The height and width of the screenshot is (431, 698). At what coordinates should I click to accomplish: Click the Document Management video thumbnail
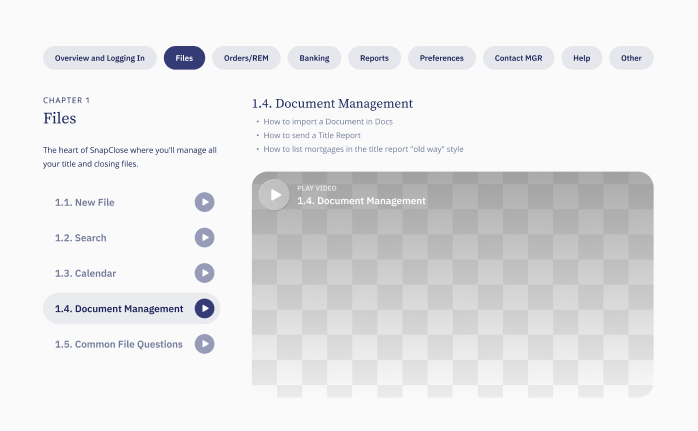(452, 285)
